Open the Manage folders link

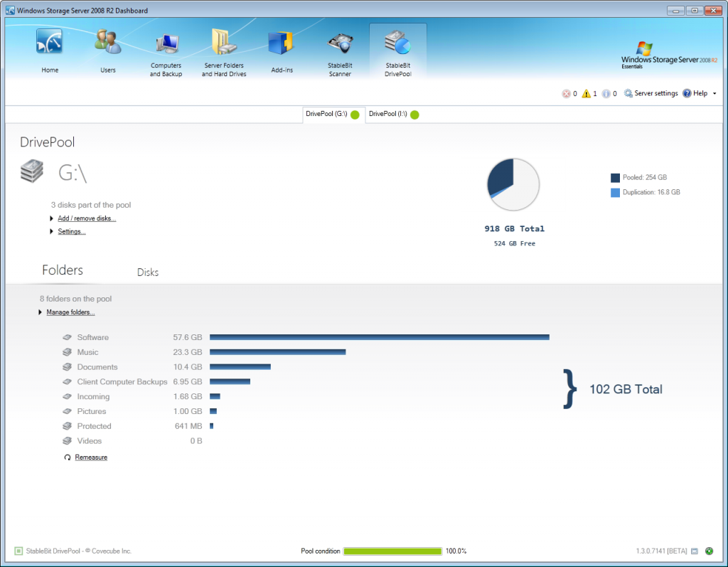click(70, 312)
